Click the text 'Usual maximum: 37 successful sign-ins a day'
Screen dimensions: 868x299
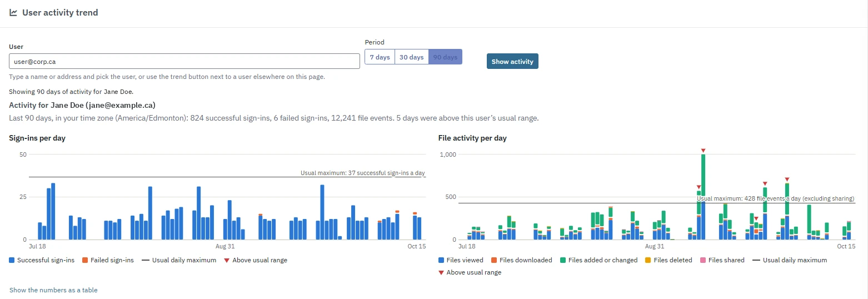tap(363, 173)
